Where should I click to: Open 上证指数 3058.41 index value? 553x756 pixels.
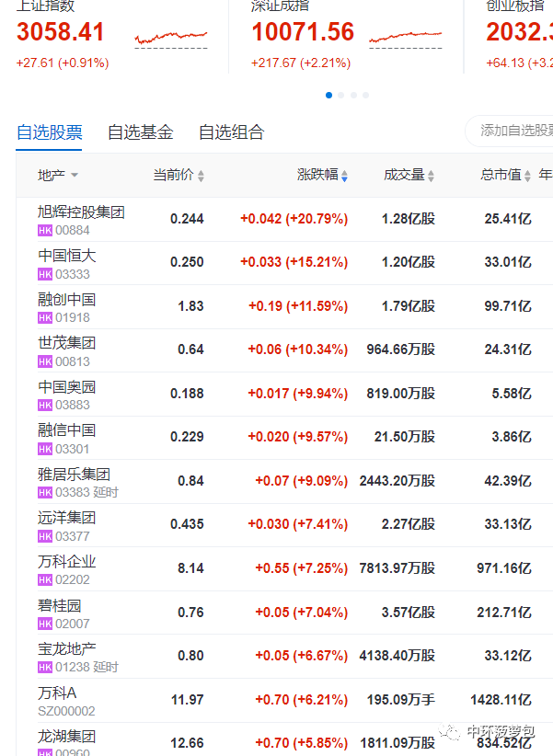click(61, 32)
